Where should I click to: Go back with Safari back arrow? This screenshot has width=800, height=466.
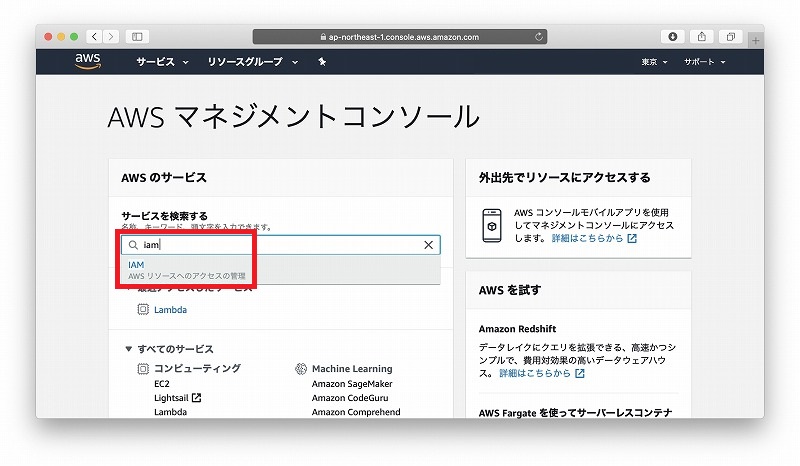(x=94, y=36)
